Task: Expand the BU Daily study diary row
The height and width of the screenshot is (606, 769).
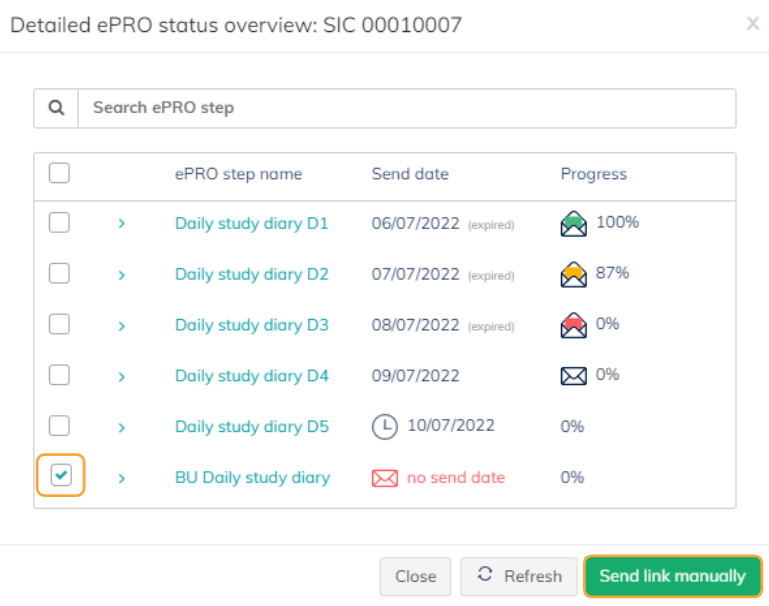Action: point(121,478)
